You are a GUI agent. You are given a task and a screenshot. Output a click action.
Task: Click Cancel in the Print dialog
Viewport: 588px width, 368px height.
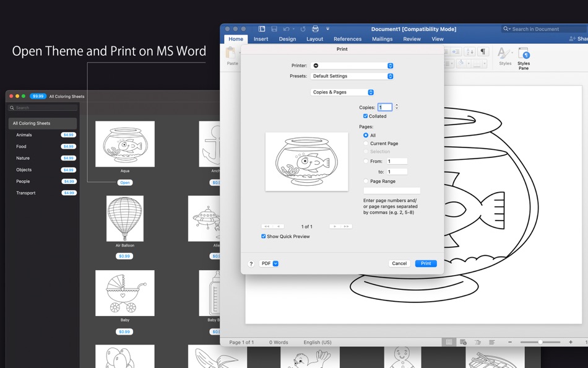click(399, 263)
